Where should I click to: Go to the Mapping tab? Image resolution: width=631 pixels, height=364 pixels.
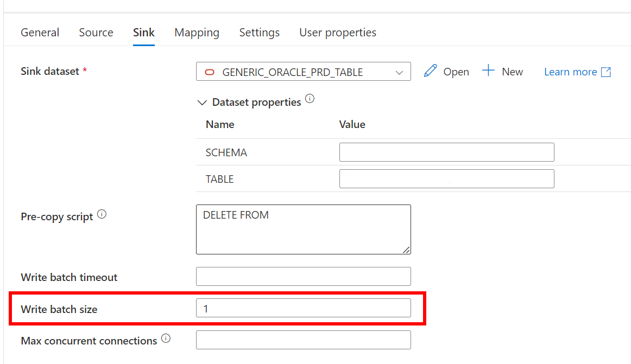coord(197,32)
